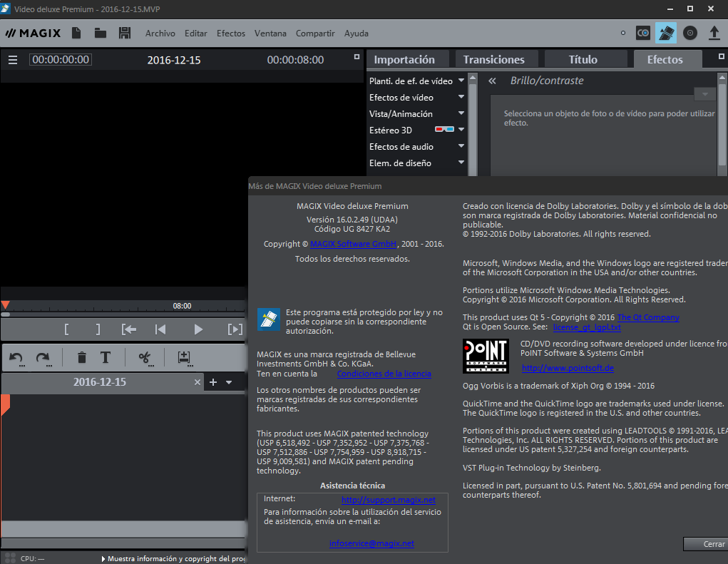Click the eye-shaped preview icon in the top toolbar
Viewport: 728px width, 564px height.
643,33
